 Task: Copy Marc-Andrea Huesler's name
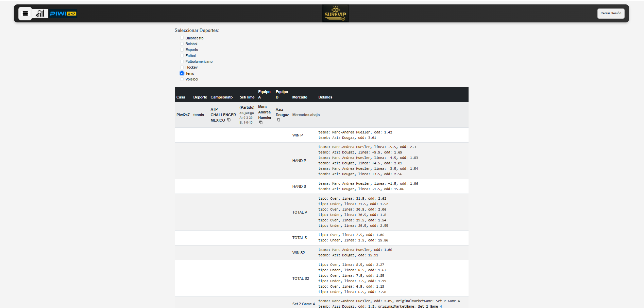(x=260, y=123)
